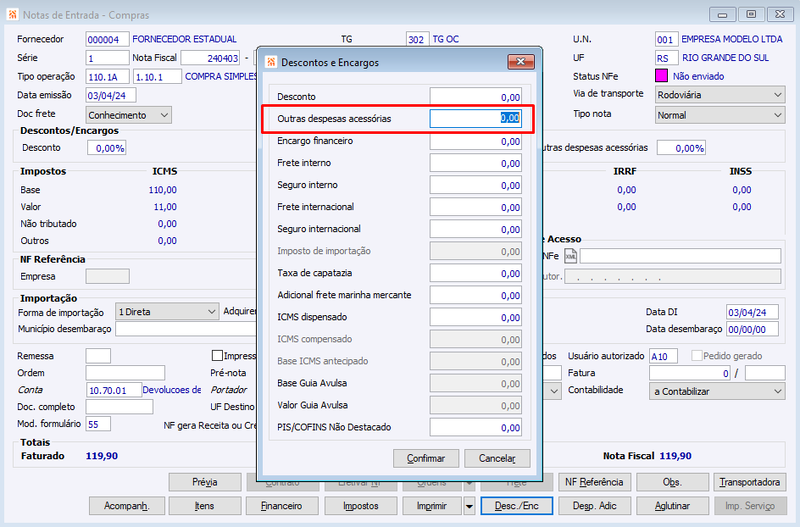Click the UF field showing RS

[x=666, y=58]
